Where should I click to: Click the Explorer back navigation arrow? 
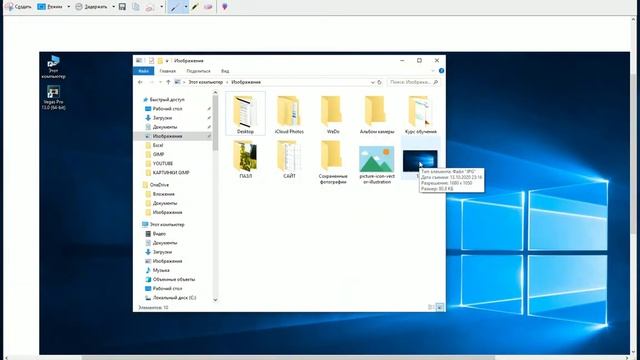[x=140, y=82]
